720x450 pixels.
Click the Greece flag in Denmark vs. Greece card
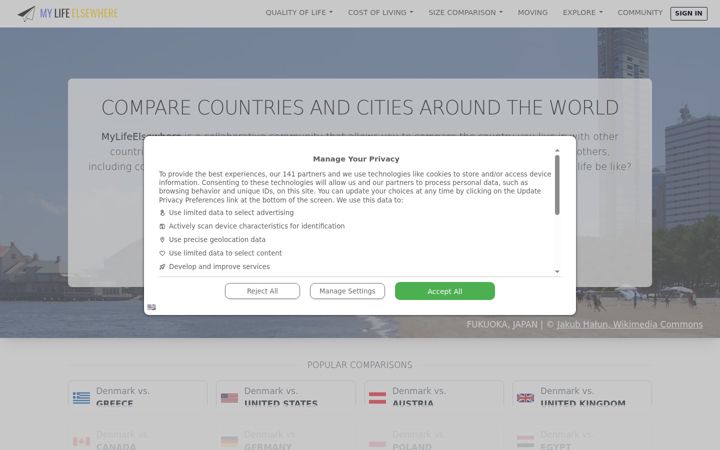(81, 398)
